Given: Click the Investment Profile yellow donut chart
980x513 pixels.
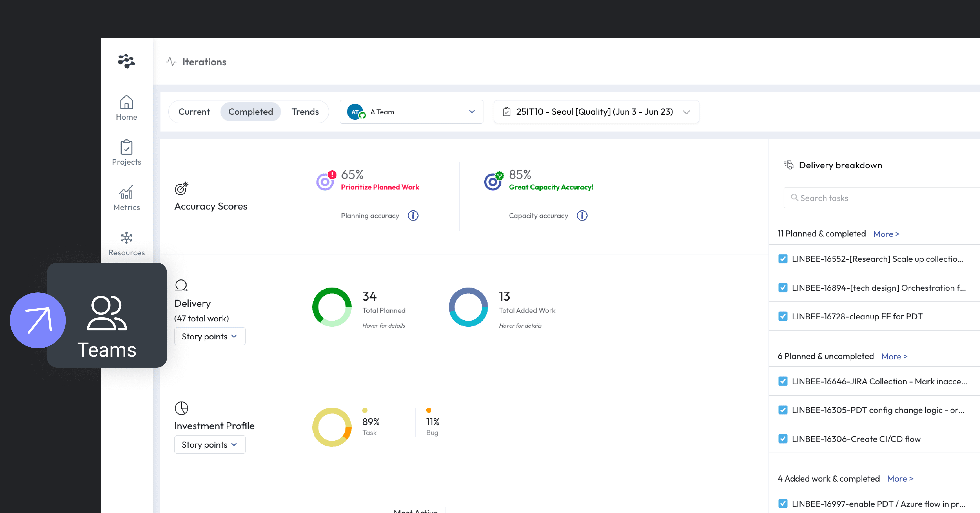Looking at the screenshot, I should click(332, 427).
